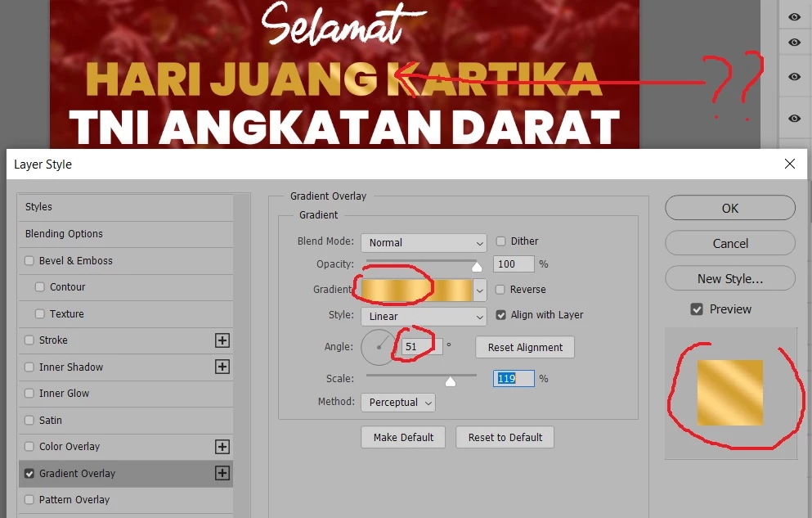Viewport: 812px width, 518px height.
Task: Open Method dropdown set to Perceptual
Action: point(397,403)
